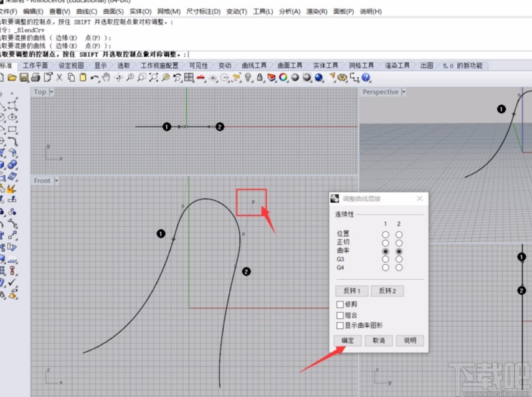532x397 pixels.
Task: Select G3 continuity for curve 1
Action: pos(386,259)
